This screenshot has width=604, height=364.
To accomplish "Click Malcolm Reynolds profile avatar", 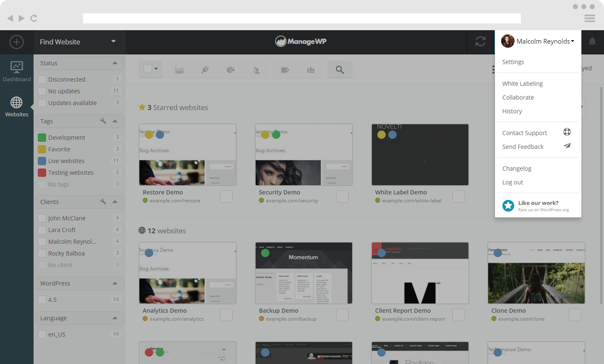I will [x=508, y=41].
